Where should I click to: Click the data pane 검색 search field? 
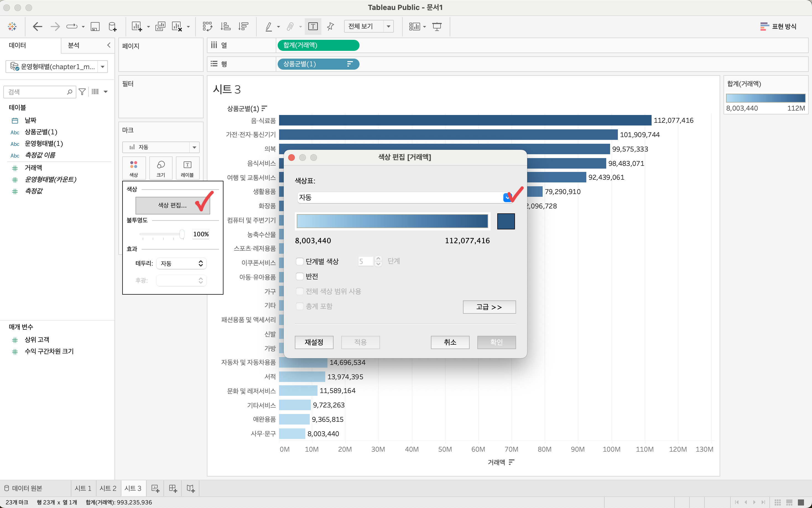[37, 92]
